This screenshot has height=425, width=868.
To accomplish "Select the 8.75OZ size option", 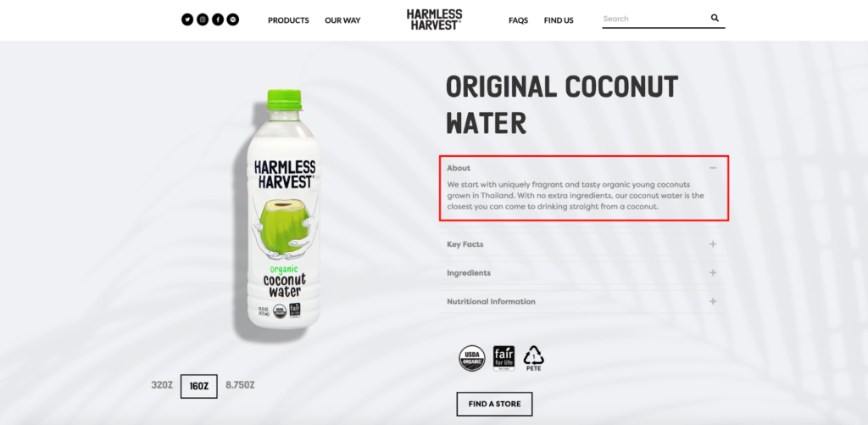I will coord(240,385).
